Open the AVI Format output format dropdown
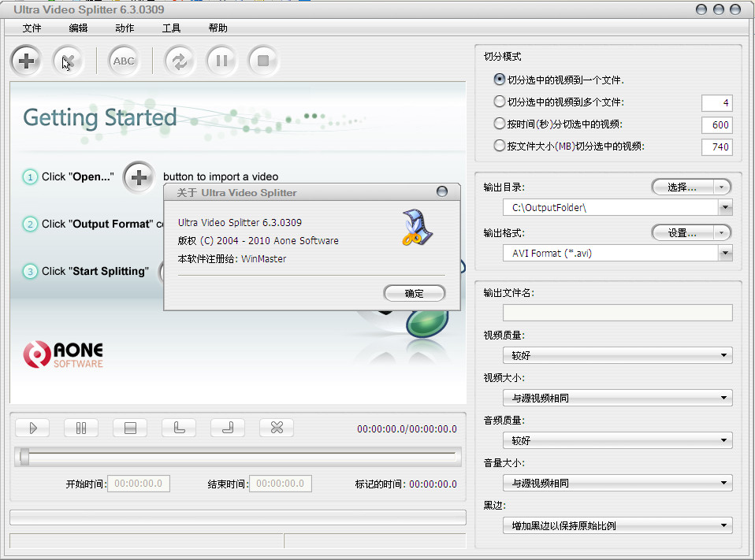The width and height of the screenshot is (755, 560). [x=725, y=253]
